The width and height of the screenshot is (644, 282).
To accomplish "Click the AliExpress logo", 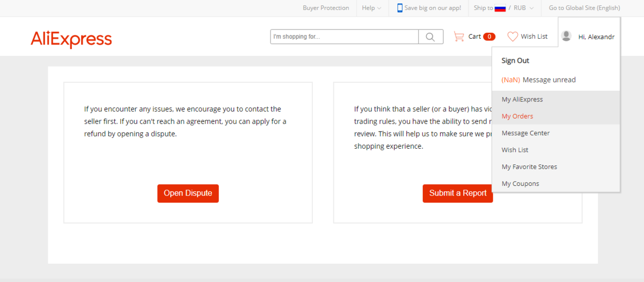I will coord(71,39).
